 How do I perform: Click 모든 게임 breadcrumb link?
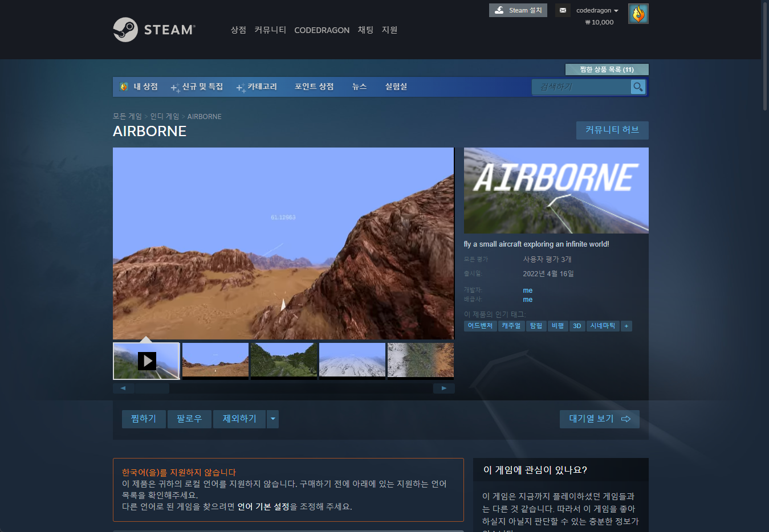click(127, 116)
